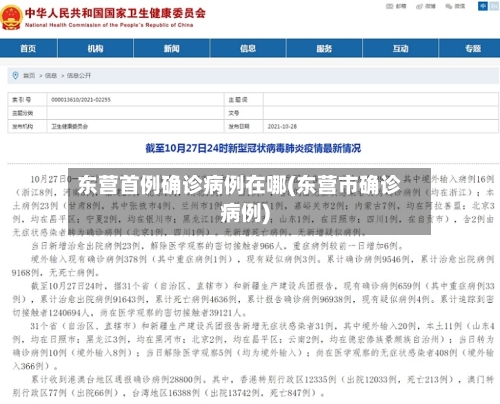Click the paragraph starting 境外输入现有确诊病例378例
Screen dimensions: 500x404
coord(253,266)
